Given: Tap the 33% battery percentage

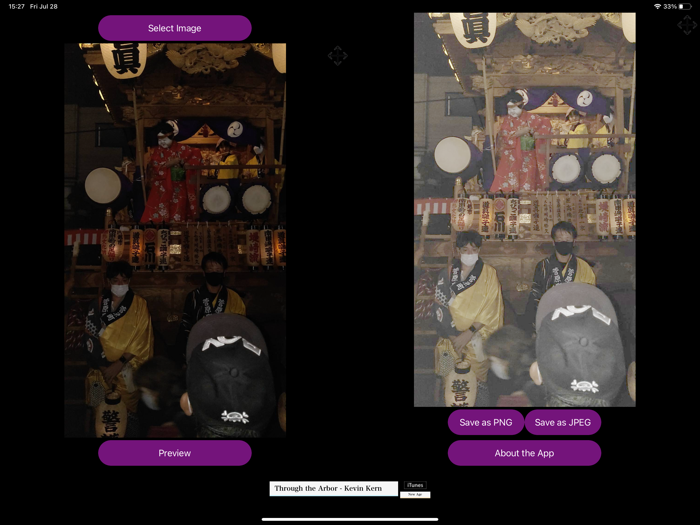Looking at the screenshot, I should [670, 6].
